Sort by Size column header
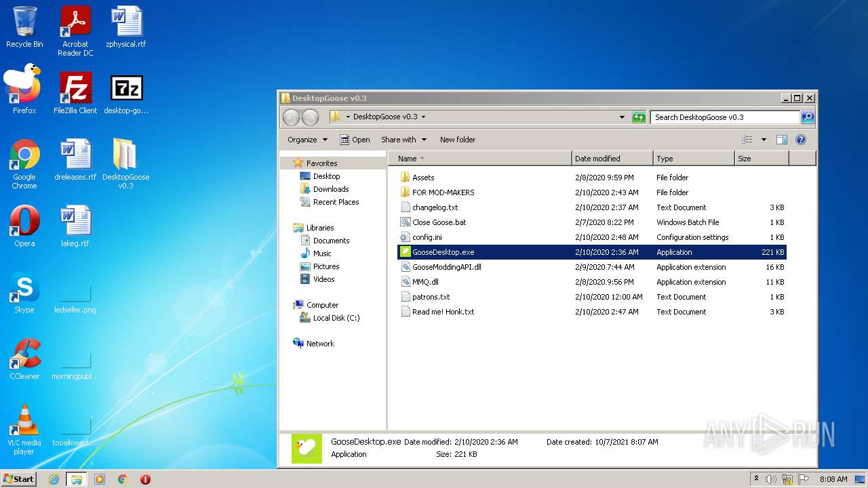 [x=762, y=159]
